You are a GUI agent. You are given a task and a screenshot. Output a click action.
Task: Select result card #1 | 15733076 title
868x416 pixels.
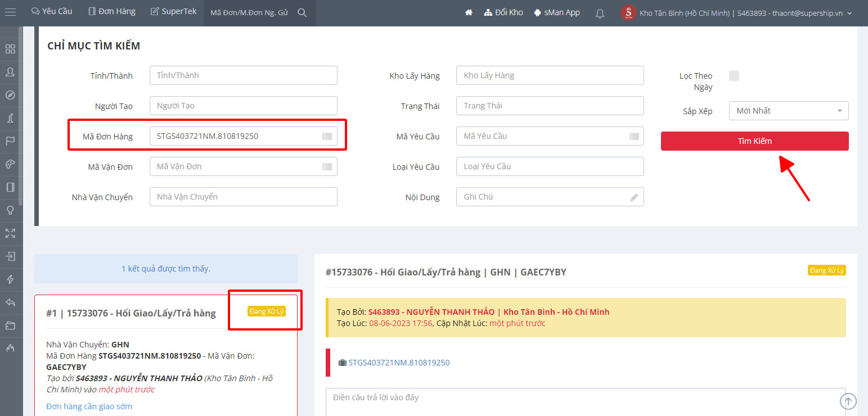click(131, 313)
